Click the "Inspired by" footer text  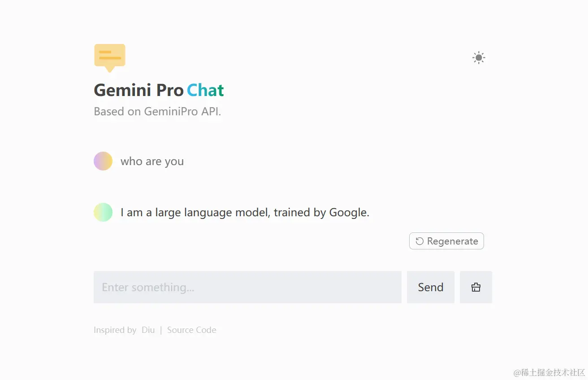115,330
